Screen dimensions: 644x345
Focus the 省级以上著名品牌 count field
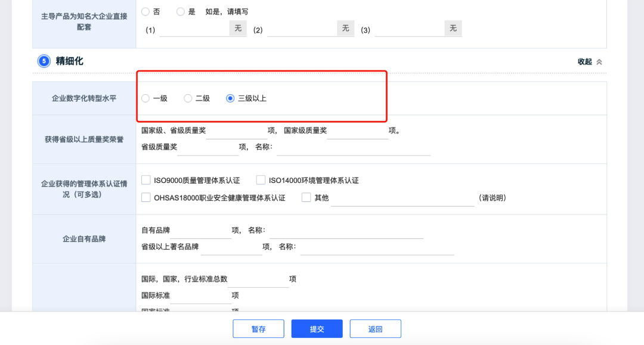click(231, 247)
